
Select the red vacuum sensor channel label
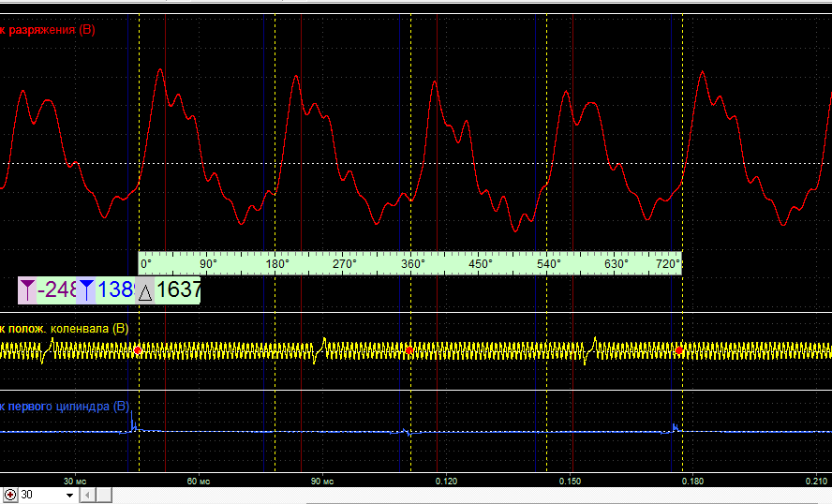click(48, 30)
